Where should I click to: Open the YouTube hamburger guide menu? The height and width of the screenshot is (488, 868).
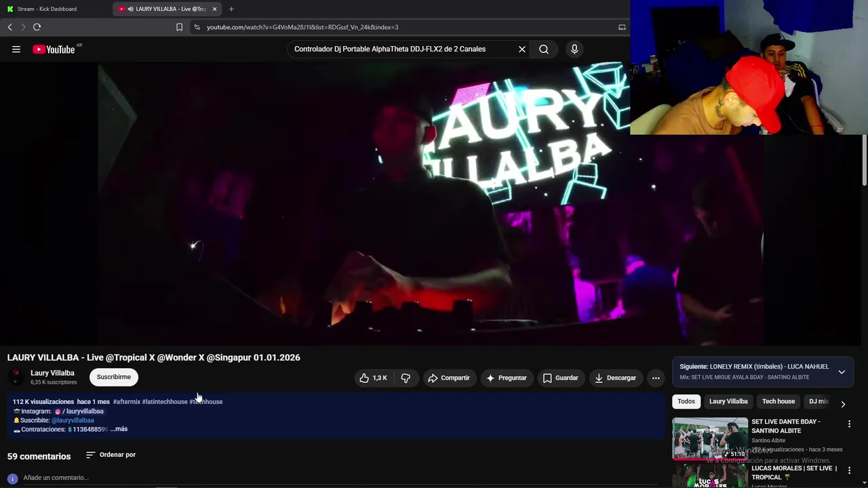point(16,49)
